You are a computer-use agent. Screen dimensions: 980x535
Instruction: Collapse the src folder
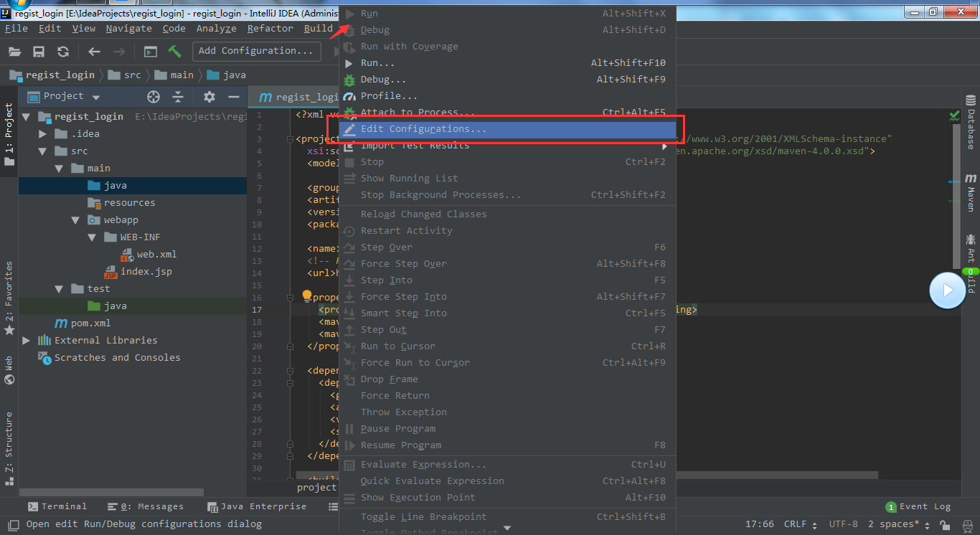(43, 151)
